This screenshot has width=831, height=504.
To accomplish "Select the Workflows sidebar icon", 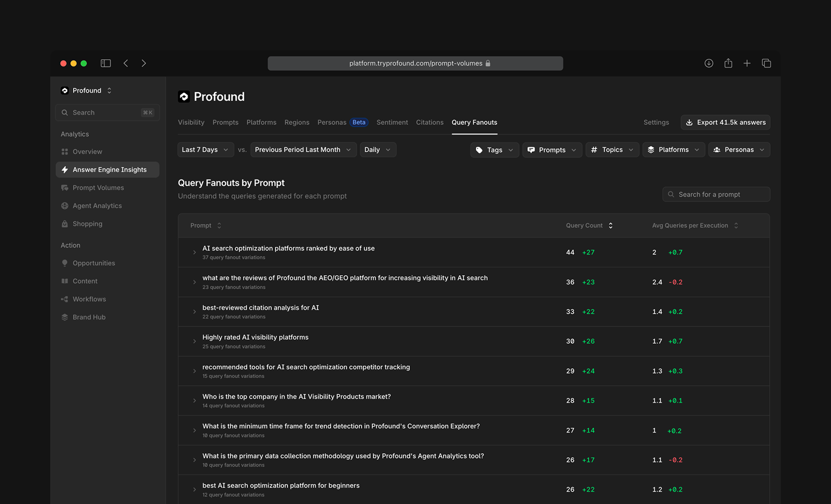I will click(66, 299).
